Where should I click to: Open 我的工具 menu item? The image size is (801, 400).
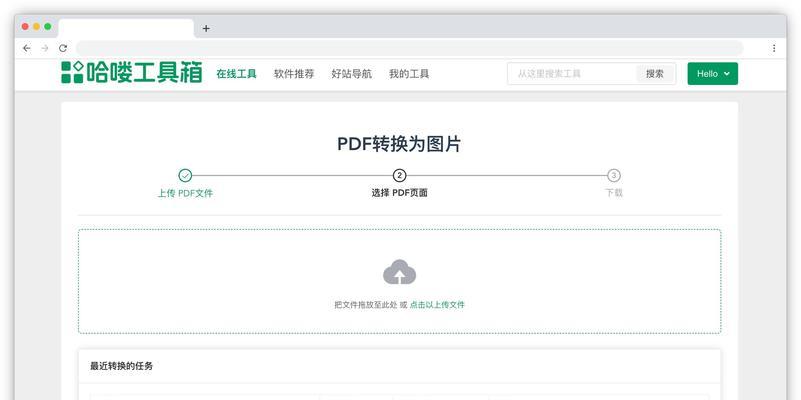click(409, 74)
